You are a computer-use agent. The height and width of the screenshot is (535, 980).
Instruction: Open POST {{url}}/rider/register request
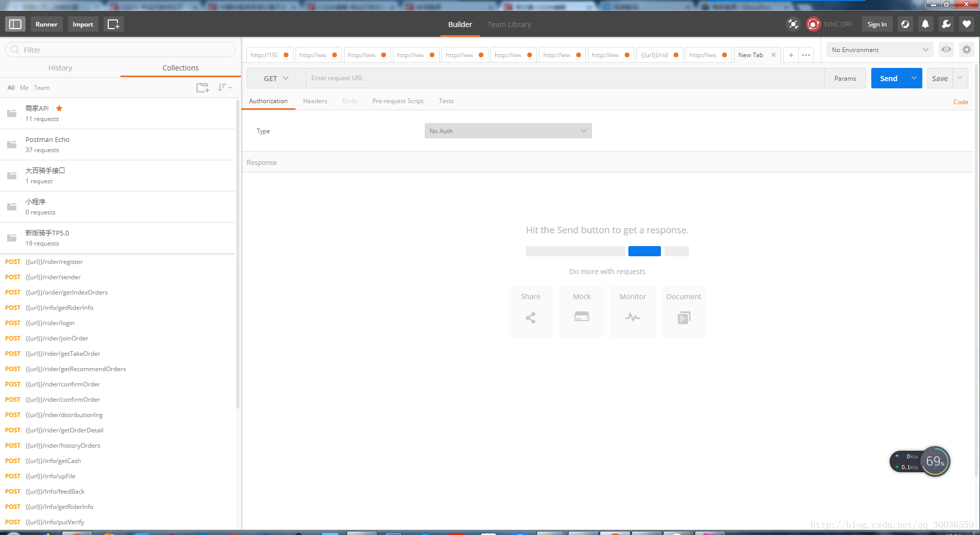117,261
